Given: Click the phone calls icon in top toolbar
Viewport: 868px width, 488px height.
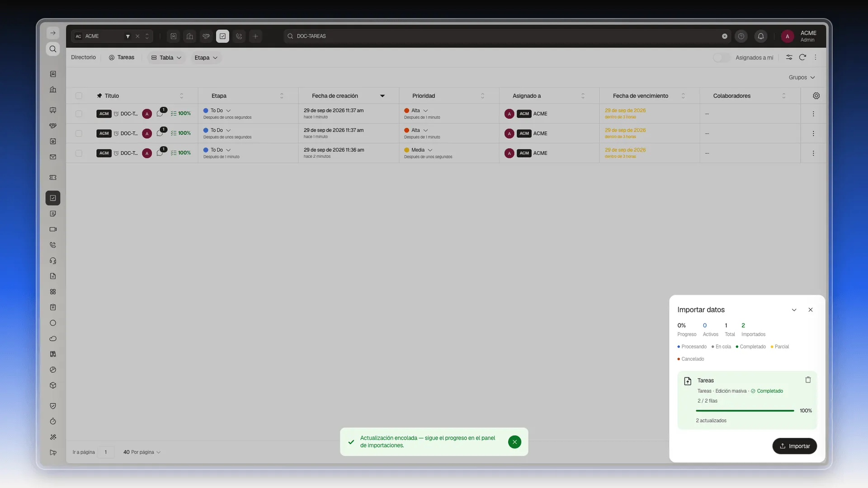Looking at the screenshot, I should (x=239, y=36).
